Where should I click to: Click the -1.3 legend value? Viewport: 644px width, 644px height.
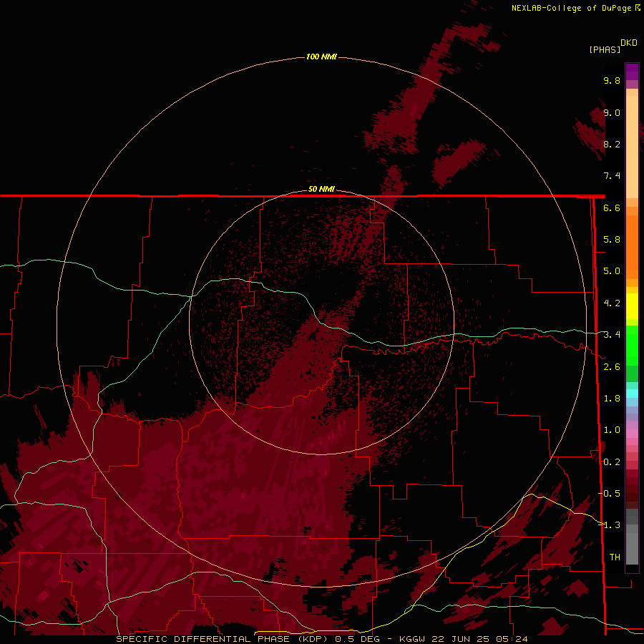pyautogui.click(x=610, y=525)
